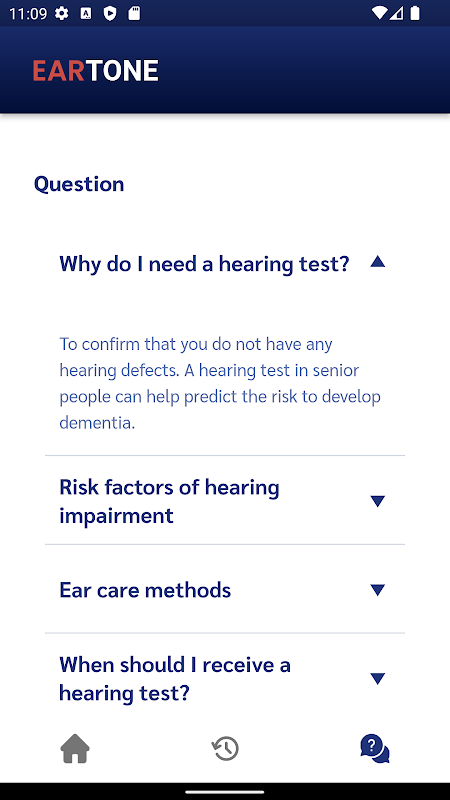Tap the keyboard A icon in status bar
This screenshot has height=800, width=450.
click(86, 13)
